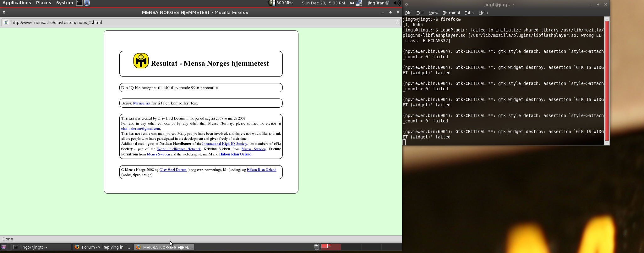The height and width of the screenshot is (253, 644).
Task: Click the red terminal scrollbar thumb
Action: point(607,81)
